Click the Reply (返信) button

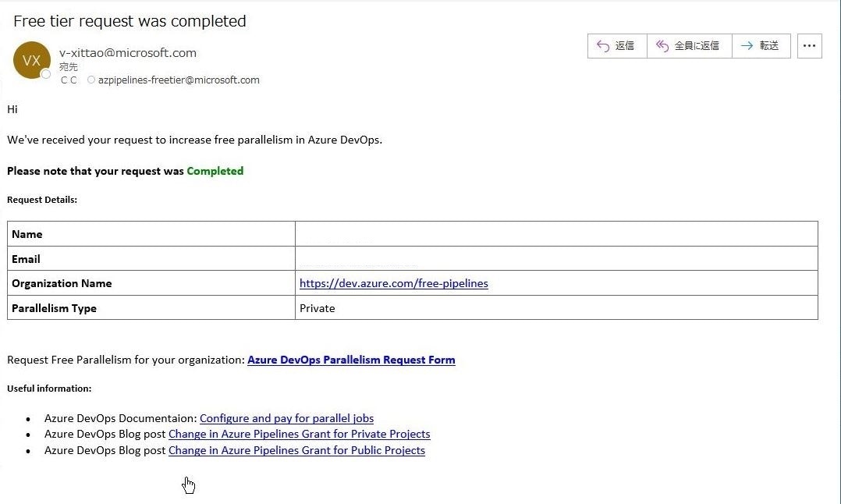[617, 46]
